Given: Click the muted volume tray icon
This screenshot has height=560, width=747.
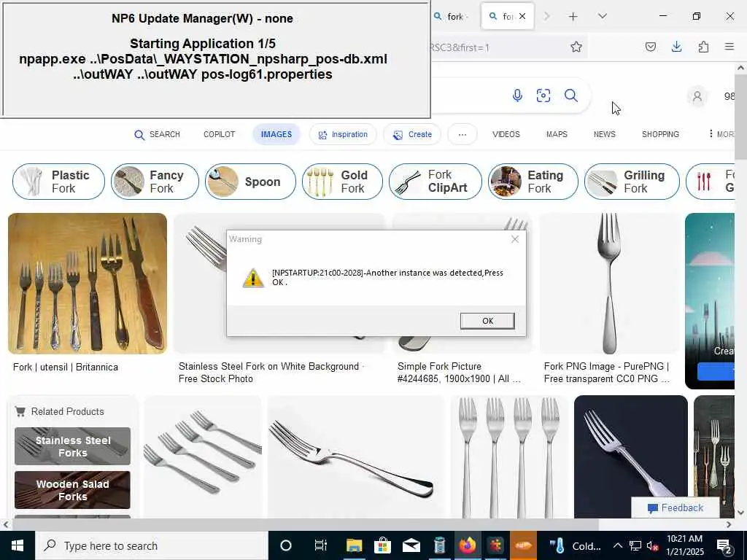Looking at the screenshot, I should [653, 545].
